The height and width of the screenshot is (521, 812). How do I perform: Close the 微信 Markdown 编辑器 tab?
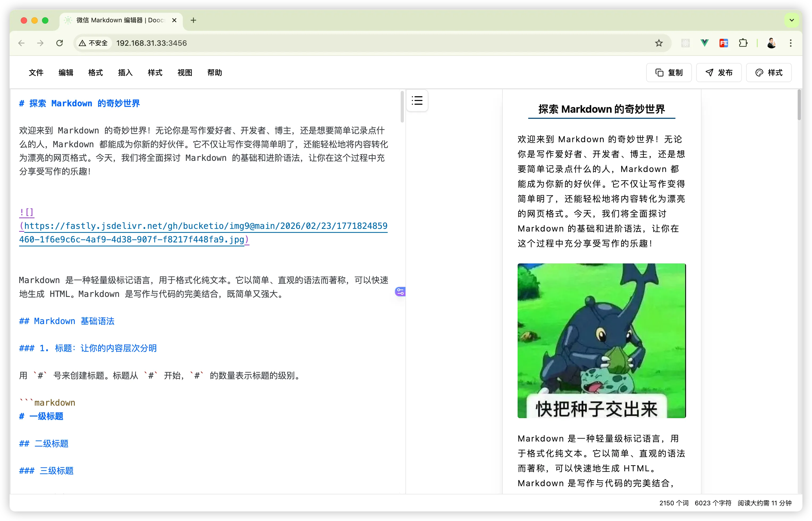tap(174, 20)
